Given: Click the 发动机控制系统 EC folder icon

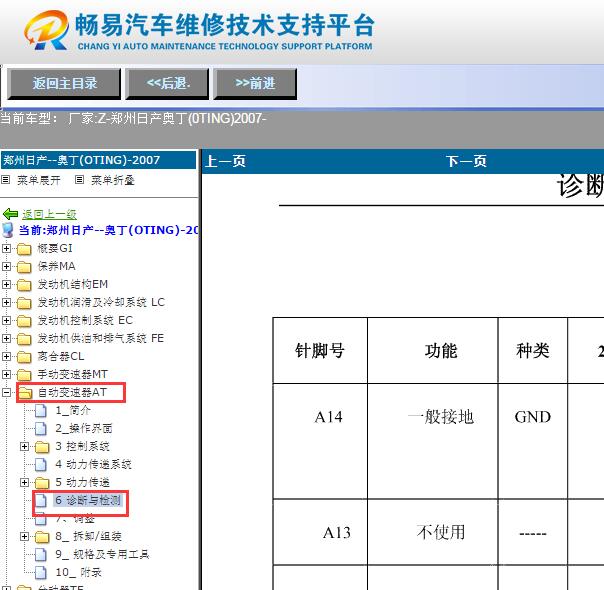Looking at the screenshot, I should [24, 320].
